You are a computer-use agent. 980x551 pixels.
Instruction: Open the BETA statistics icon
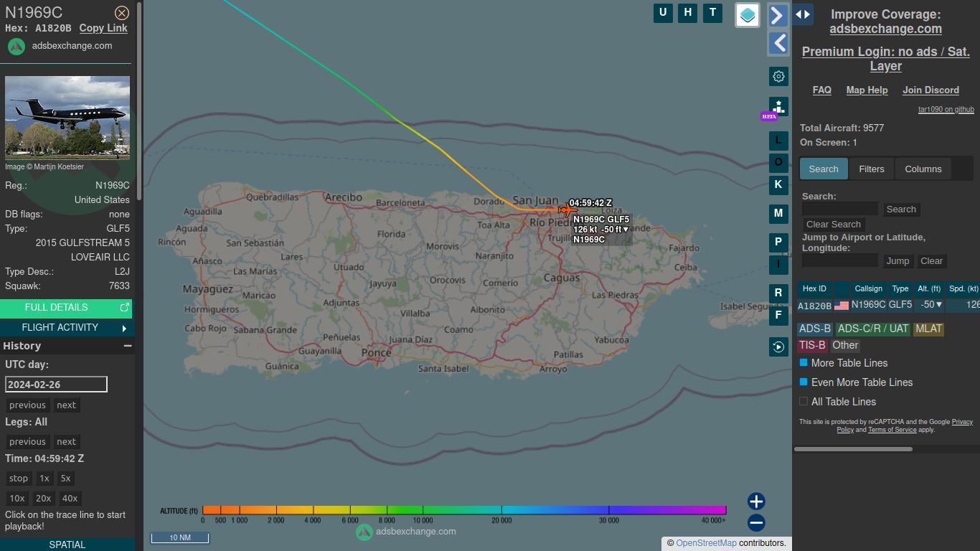click(778, 106)
